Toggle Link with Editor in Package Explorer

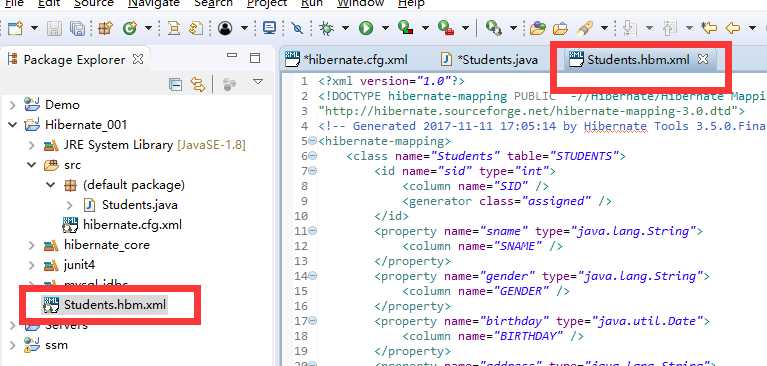point(198,85)
